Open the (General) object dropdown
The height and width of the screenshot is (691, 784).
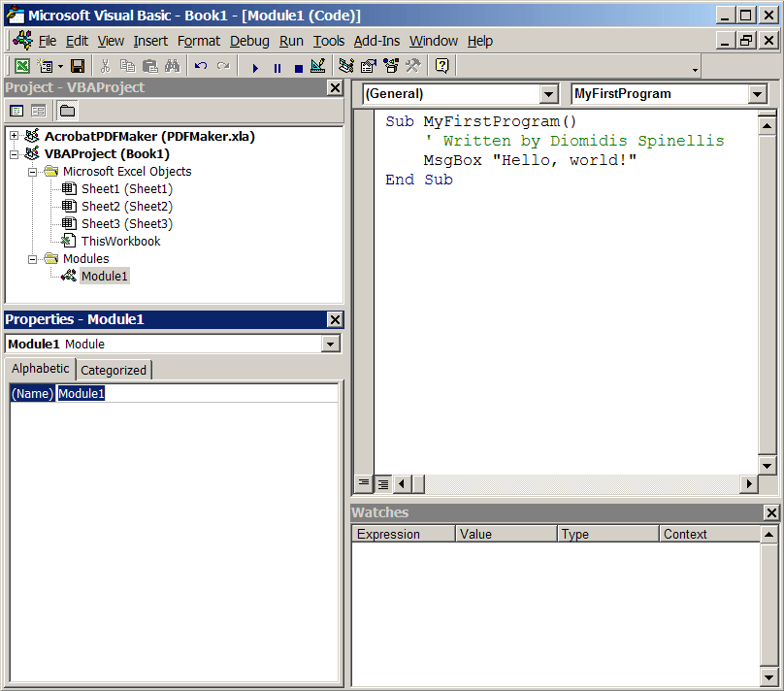[548, 94]
